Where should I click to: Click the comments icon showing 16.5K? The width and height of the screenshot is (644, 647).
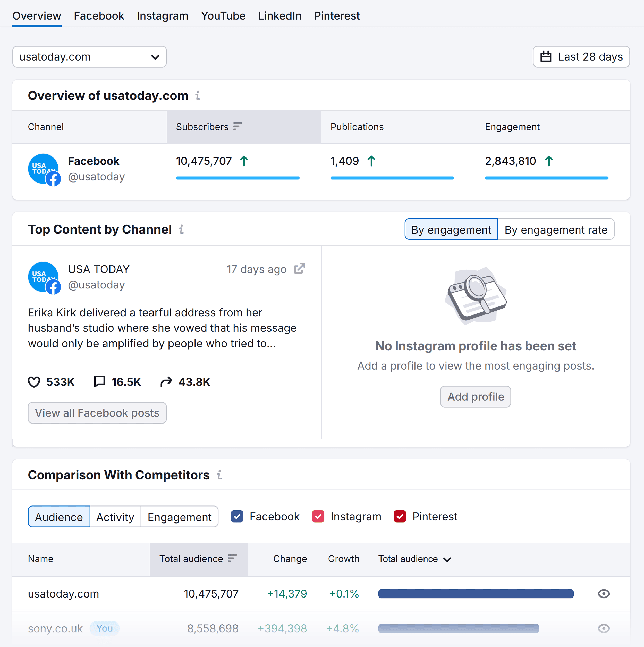100,382
